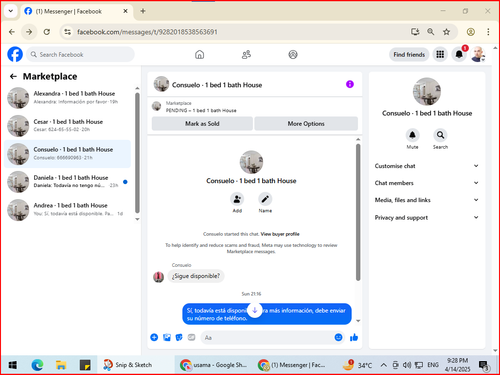Open the View buyer profile link
Viewport: 500px width, 375px height.
(x=280, y=234)
